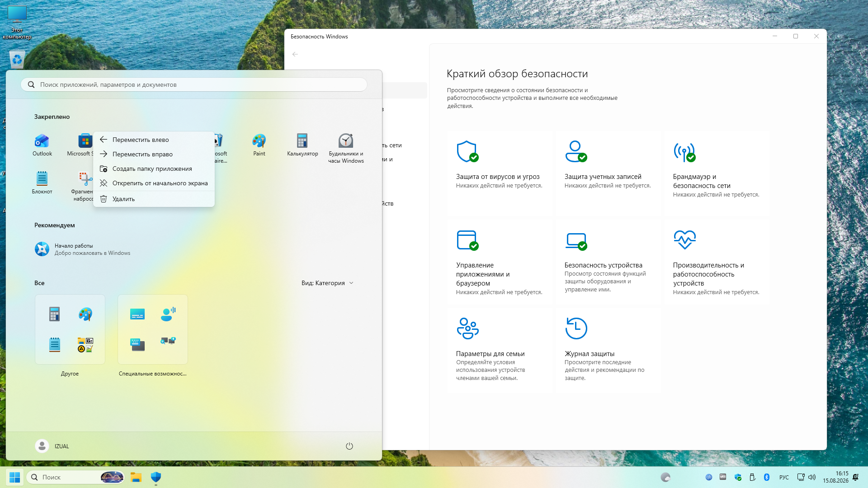
Task: Click the Безопасность Windows window title
Action: 319,37
